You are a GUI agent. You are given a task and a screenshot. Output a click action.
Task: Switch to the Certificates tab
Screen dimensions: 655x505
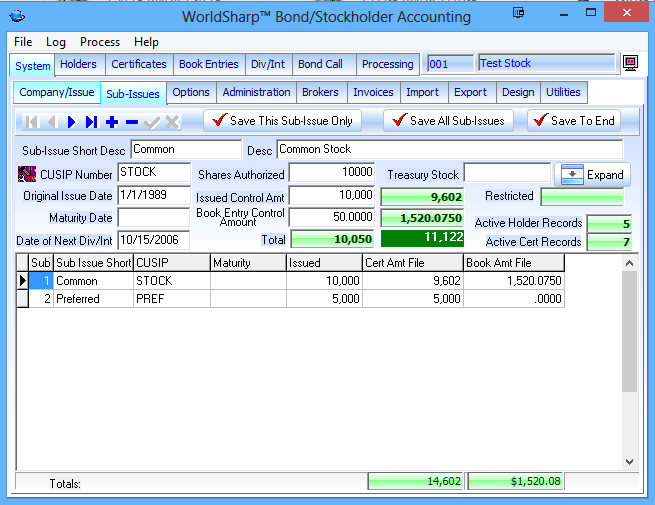138,64
